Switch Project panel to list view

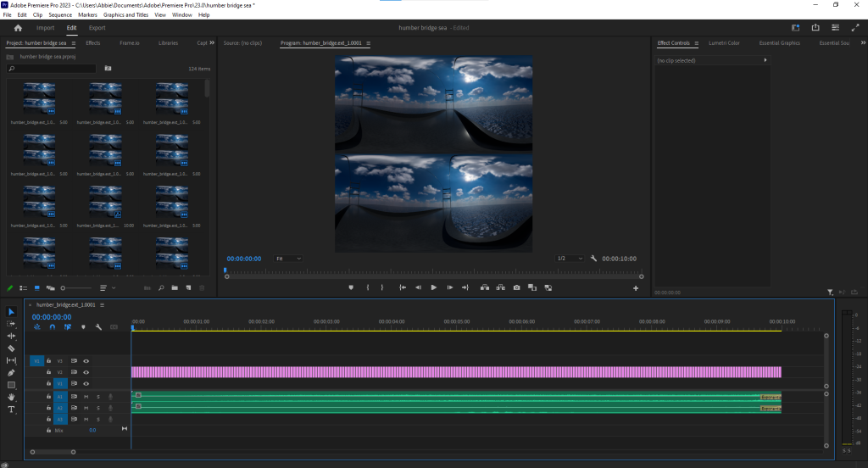(x=23, y=288)
